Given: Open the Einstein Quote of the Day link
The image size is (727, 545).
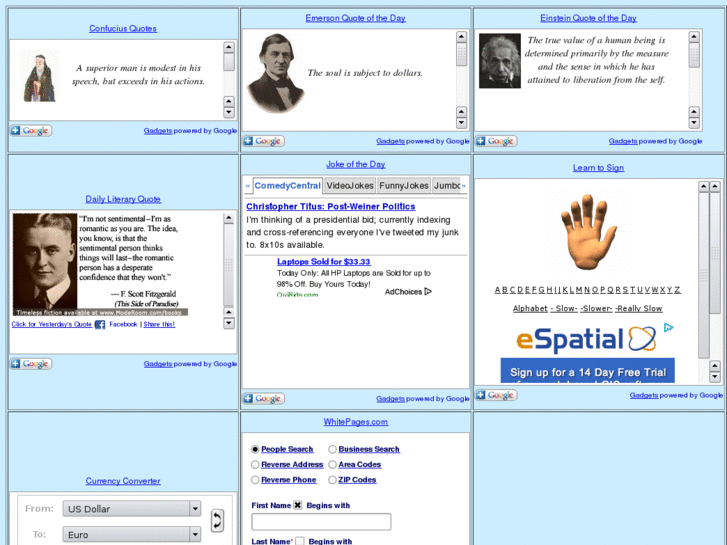Looking at the screenshot, I should (588, 18).
